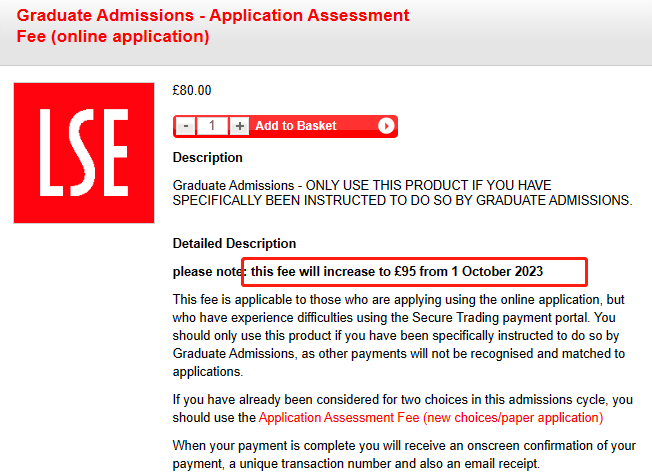The height and width of the screenshot is (475, 652).
Task: Click the quantity input field showing 1
Action: [x=212, y=126]
